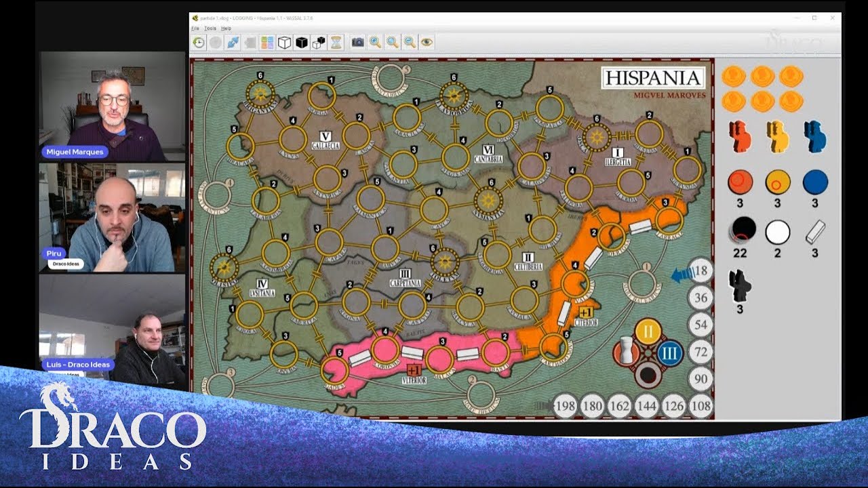
Task: Click score track space 18
Action: click(701, 270)
